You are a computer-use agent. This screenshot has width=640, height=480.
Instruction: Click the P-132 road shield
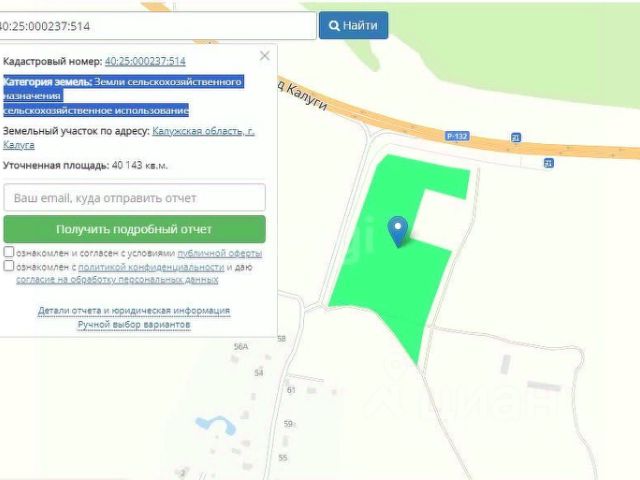457,136
